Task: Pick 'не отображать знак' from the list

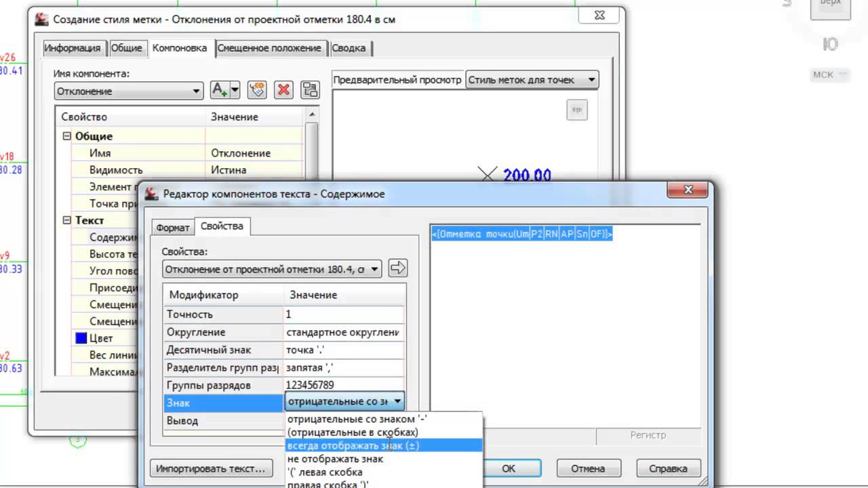Action: click(384, 459)
